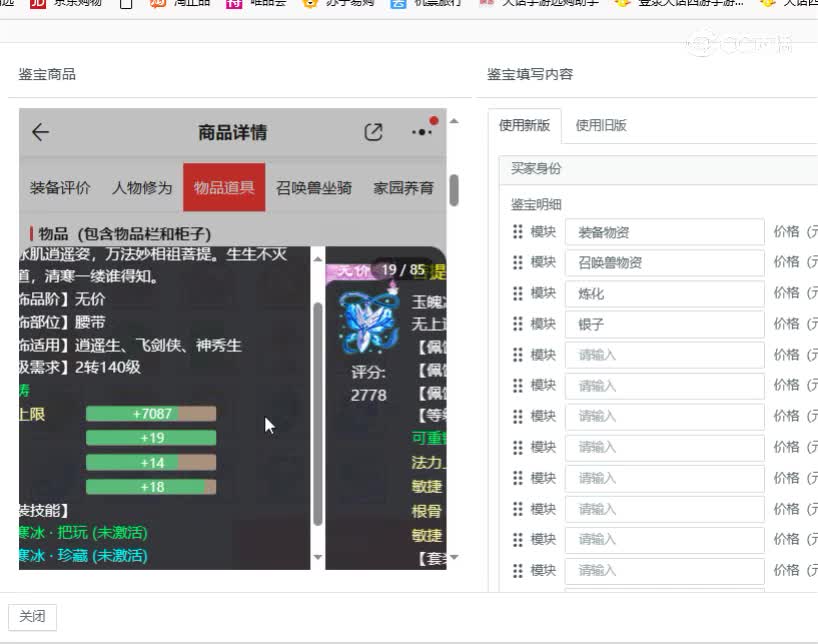Switch to the 使用旧版 tab
This screenshot has width=818, height=644.
pos(601,125)
